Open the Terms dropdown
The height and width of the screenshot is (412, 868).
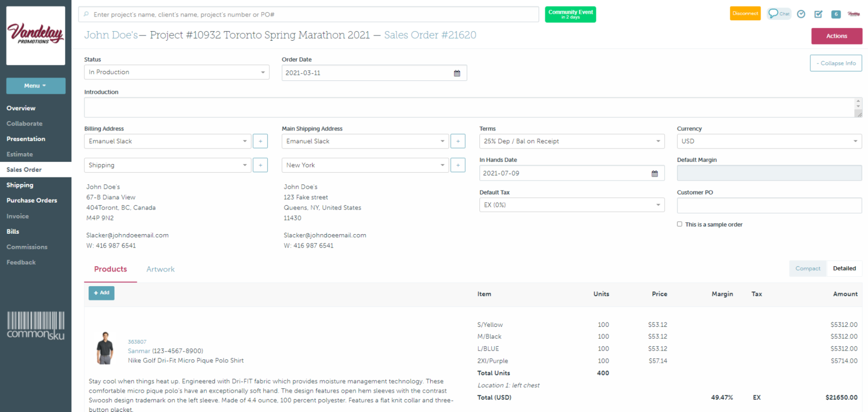[x=572, y=141]
